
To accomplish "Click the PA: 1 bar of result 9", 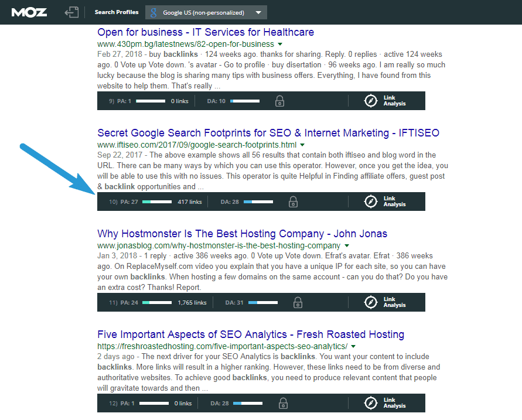I will click(x=151, y=101).
